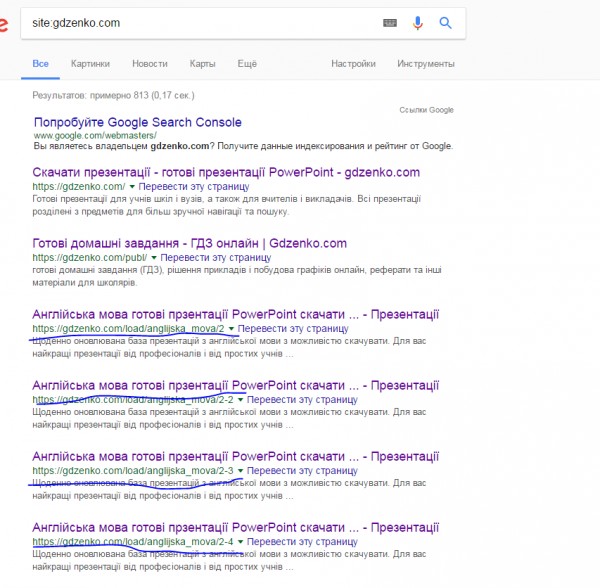Open the on-screen keyboard icon in search bar
The image size is (600, 588).
click(390, 23)
